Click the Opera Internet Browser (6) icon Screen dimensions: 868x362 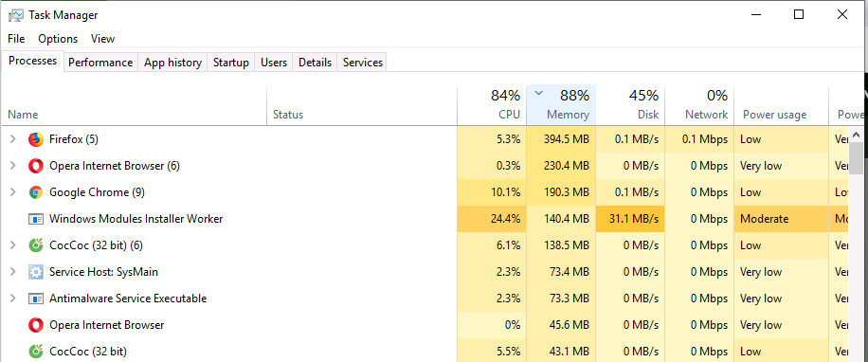35,166
